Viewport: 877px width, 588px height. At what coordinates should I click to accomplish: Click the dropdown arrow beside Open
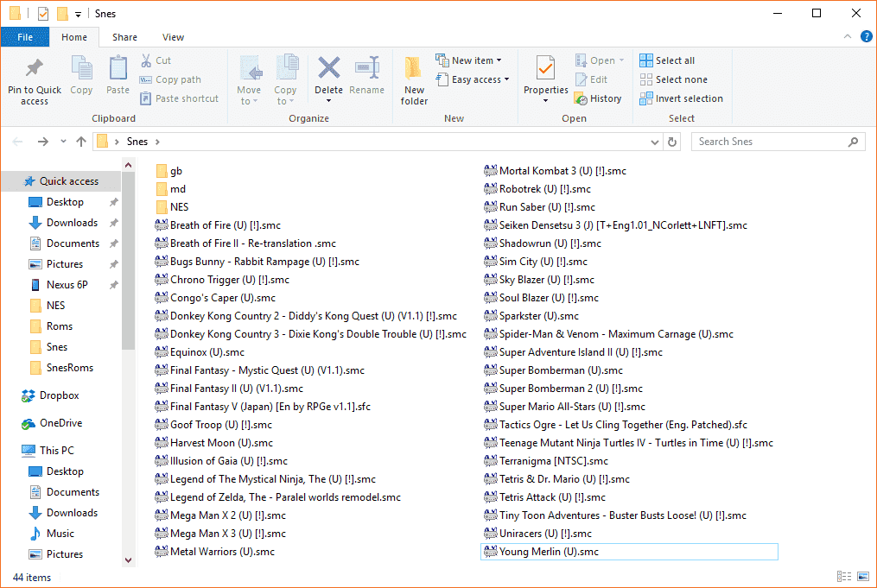pos(621,60)
